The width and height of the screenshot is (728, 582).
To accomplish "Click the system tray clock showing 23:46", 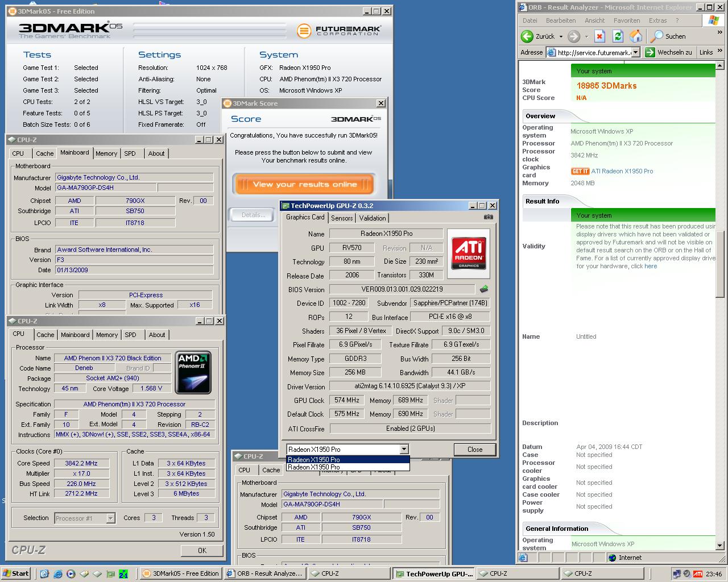I will click(x=714, y=574).
